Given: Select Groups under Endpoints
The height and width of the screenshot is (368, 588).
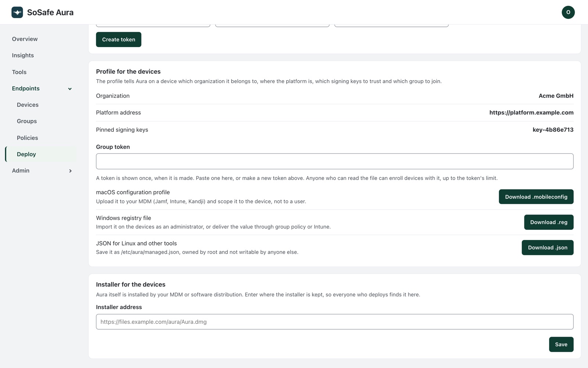Looking at the screenshot, I should pyautogui.click(x=27, y=121).
